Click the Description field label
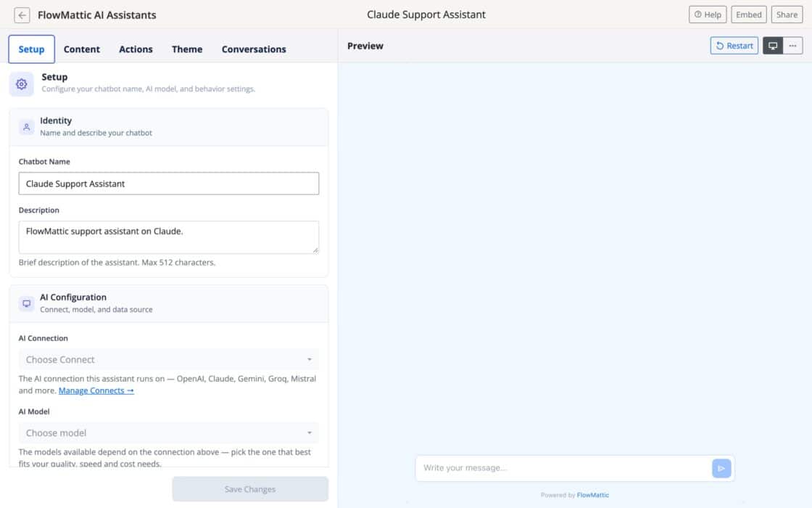This screenshot has width=812, height=508. 39,210
